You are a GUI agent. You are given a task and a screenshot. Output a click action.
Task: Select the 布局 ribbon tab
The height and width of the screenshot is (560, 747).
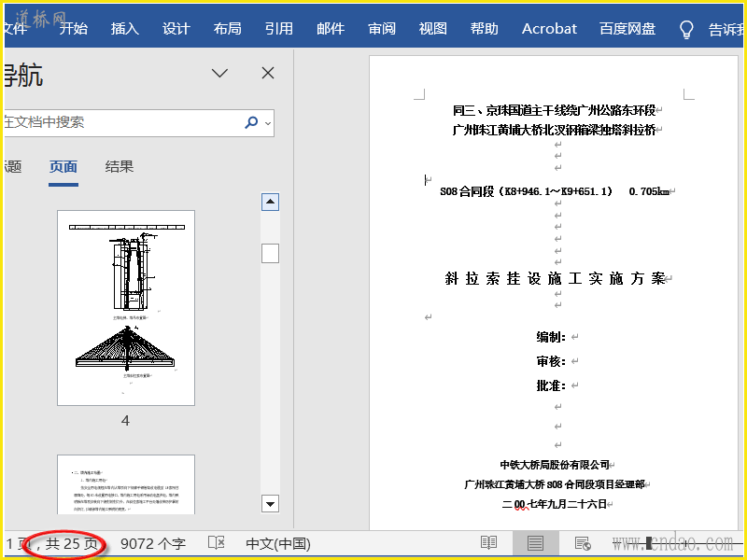(227, 29)
